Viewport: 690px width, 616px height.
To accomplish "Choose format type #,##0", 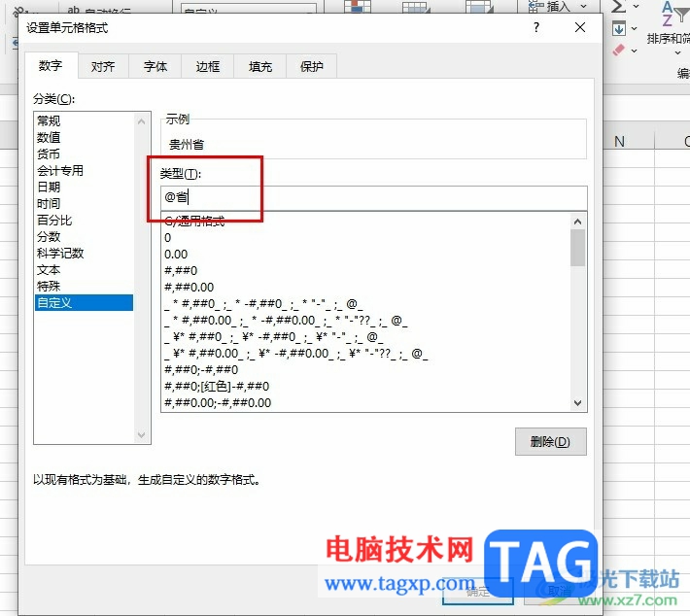I will [366, 271].
